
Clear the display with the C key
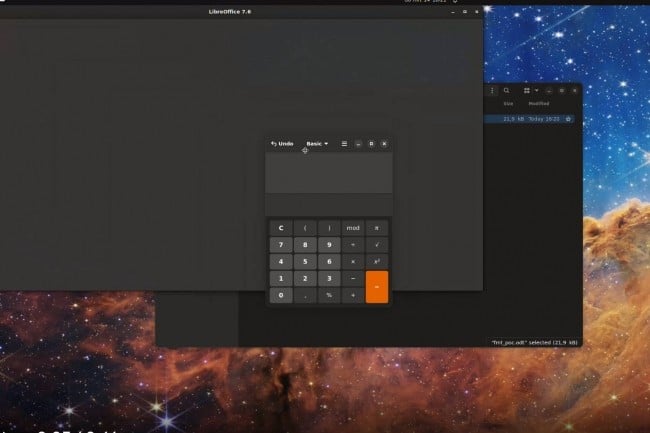coord(281,228)
